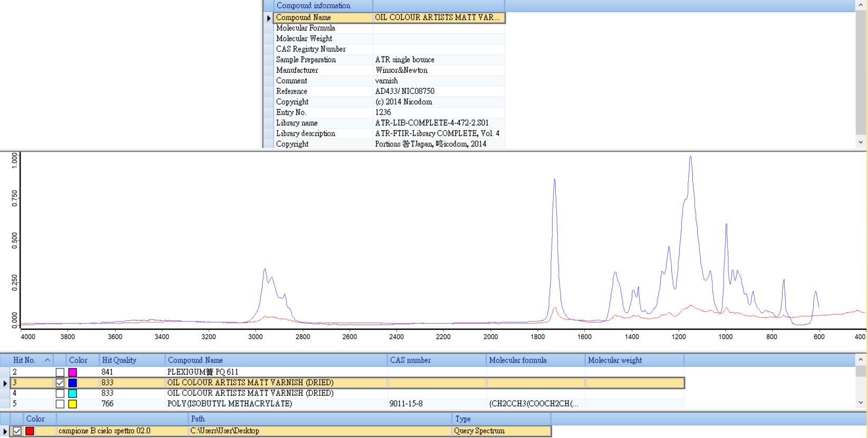This screenshot has height=438, width=868.
Task: Click the Type column header
Action: point(501,419)
